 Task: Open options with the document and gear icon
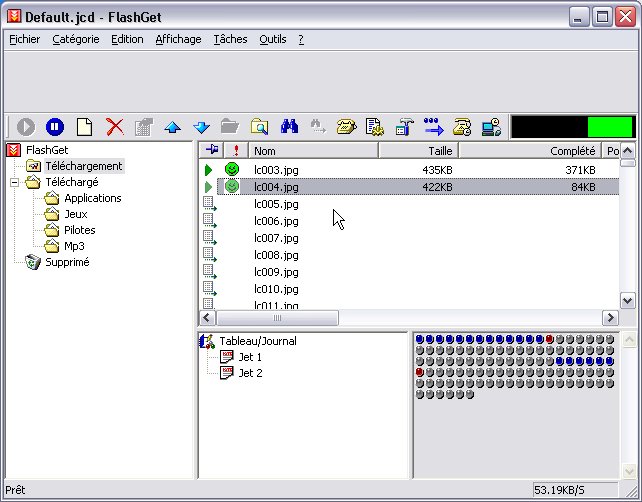375,127
